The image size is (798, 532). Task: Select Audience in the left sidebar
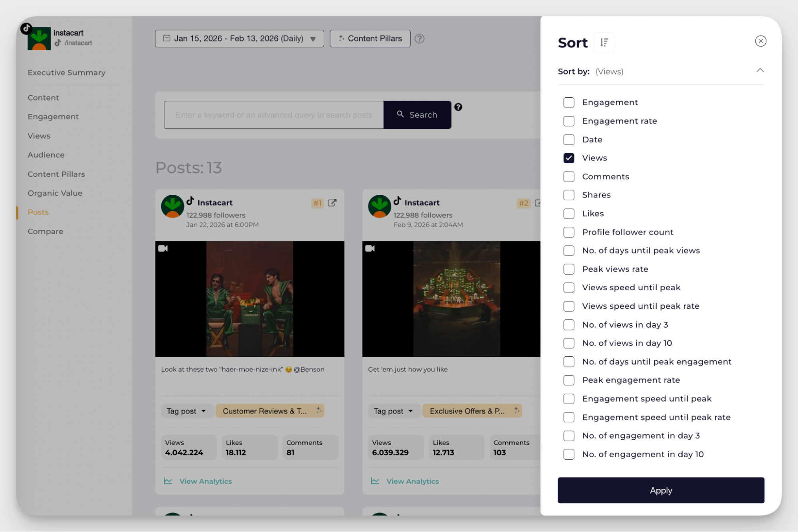(46, 155)
